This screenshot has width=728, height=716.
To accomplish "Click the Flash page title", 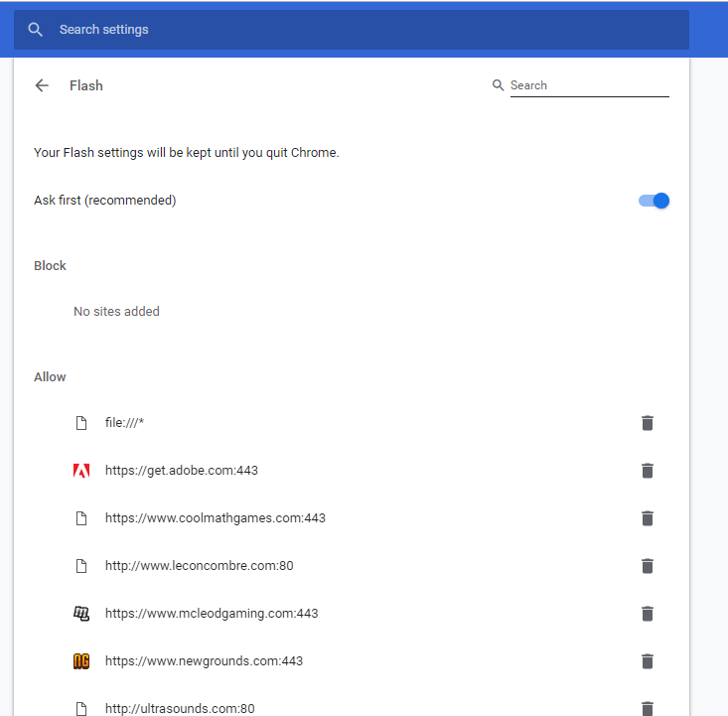I will (x=85, y=85).
